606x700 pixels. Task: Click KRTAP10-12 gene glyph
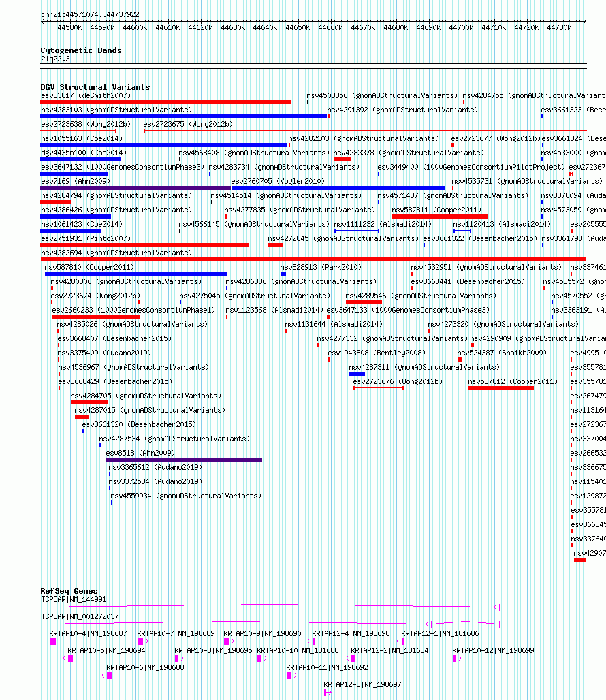[x=457, y=658]
